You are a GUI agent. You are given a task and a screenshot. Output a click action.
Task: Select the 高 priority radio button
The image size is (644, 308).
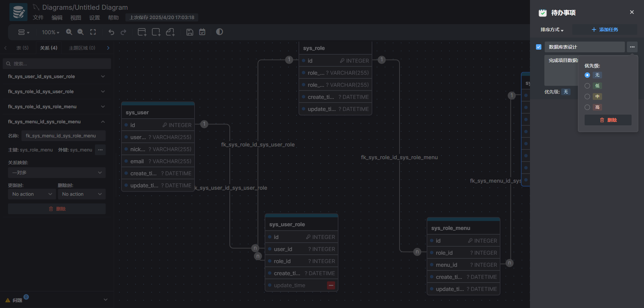[587, 107]
